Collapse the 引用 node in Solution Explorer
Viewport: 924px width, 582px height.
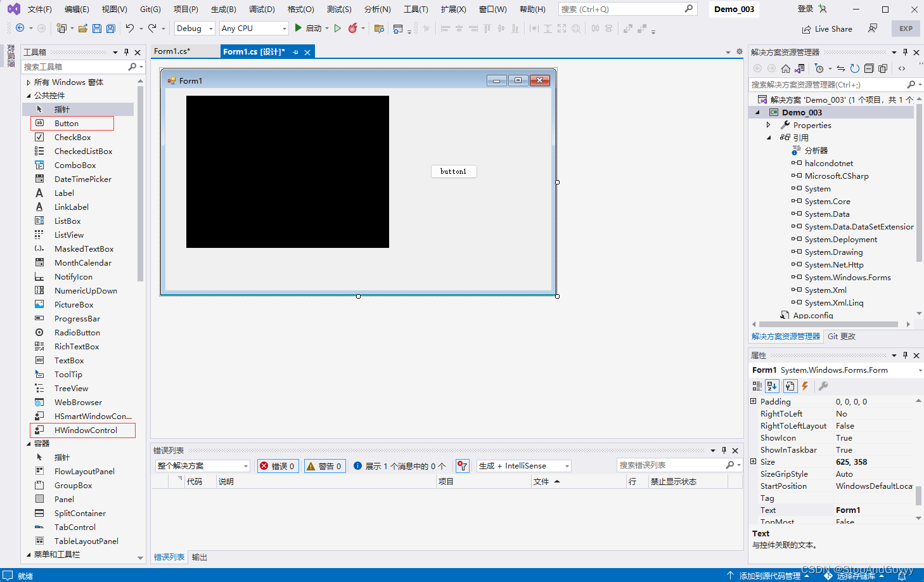pos(769,138)
